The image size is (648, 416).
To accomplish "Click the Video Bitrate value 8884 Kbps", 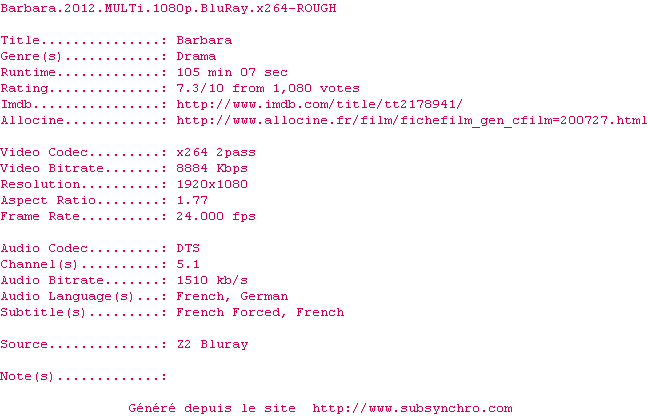I will (x=212, y=168).
